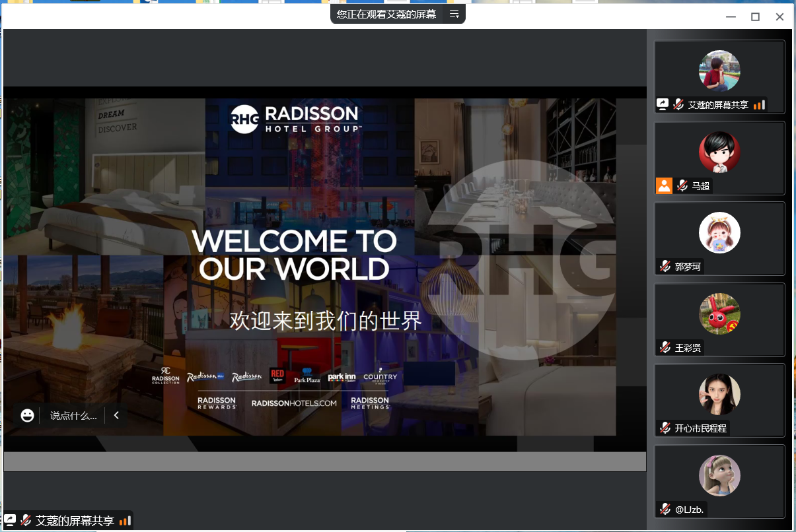Select the 艾蔻的屏幕共享 label at bottom-left
The image size is (796, 532).
click(75, 521)
